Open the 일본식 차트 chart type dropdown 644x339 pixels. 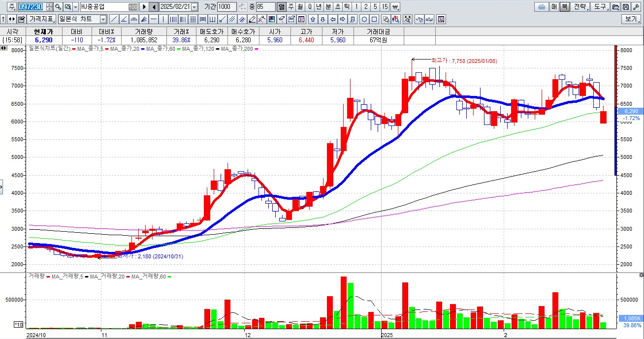[103, 19]
